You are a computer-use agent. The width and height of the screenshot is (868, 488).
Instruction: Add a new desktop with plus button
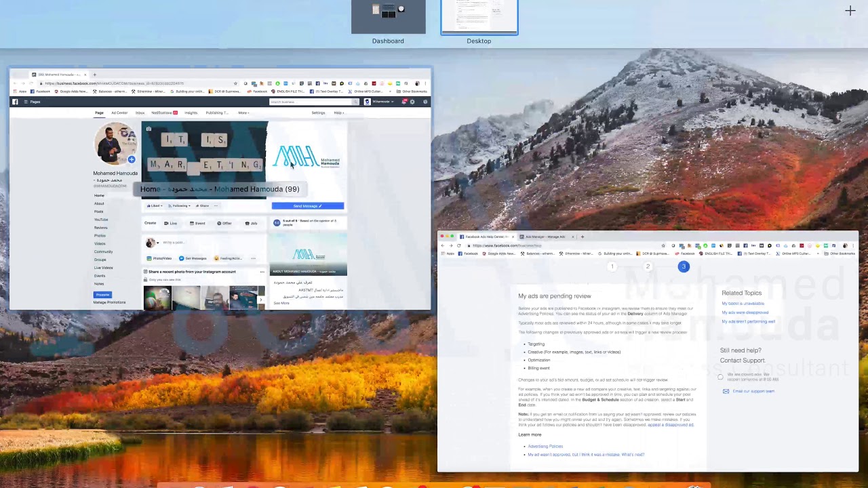click(x=850, y=10)
